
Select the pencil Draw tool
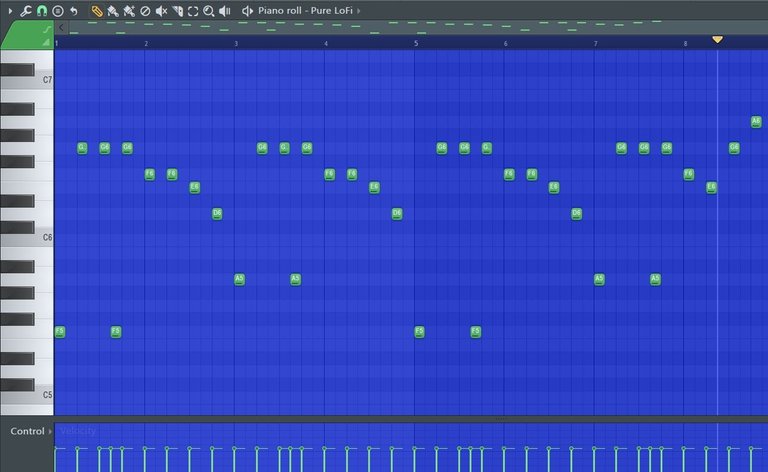96,10
